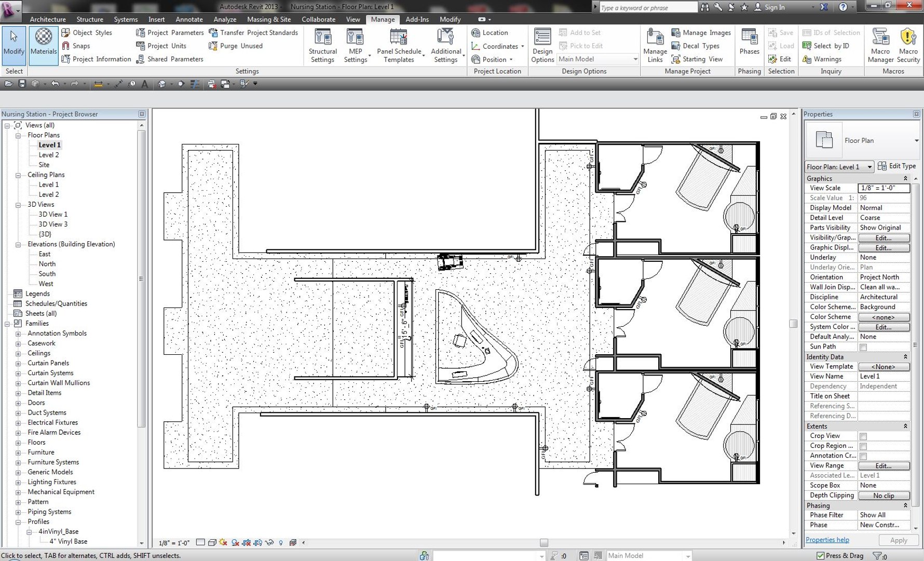Open Design Options dialog
This screenshot has width=924, height=561.
pyautogui.click(x=542, y=46)
